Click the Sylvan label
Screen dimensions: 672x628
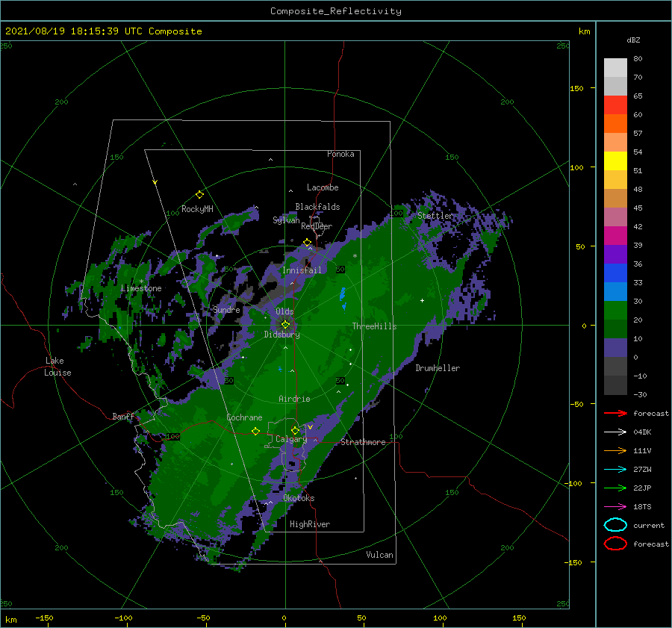pos(286,220)
